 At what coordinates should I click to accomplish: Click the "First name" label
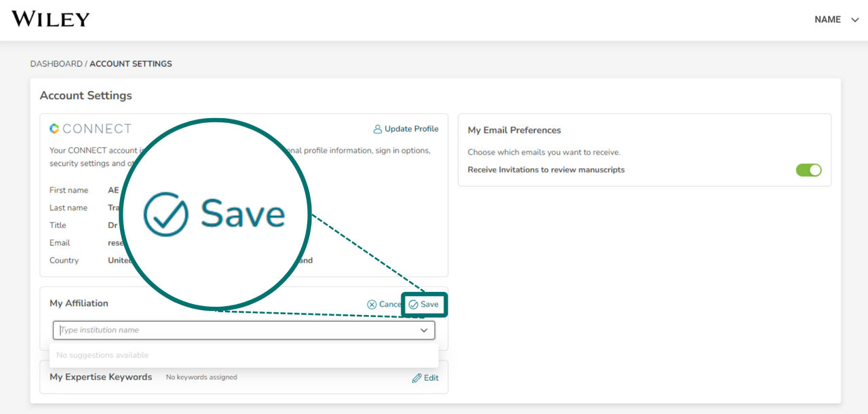[x=69, y=190]
